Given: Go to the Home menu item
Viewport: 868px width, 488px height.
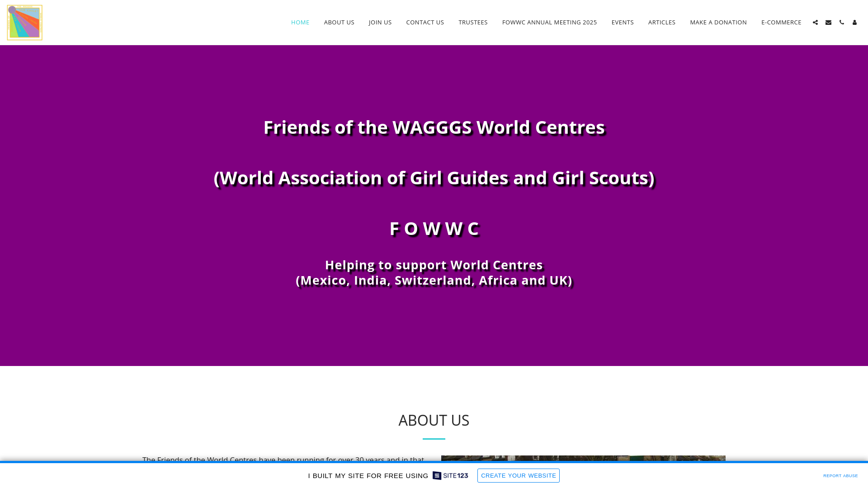Looking at the screenshot, I should coord(300,22).
